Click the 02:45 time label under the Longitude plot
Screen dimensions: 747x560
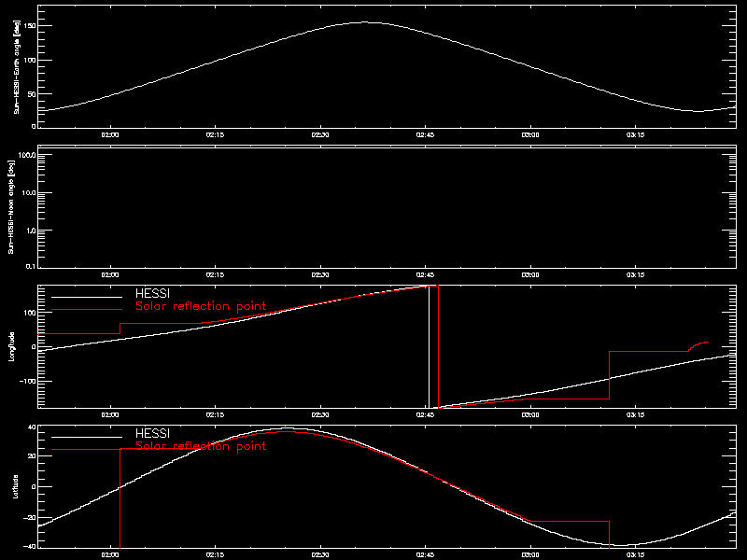[x=426, y=415]
